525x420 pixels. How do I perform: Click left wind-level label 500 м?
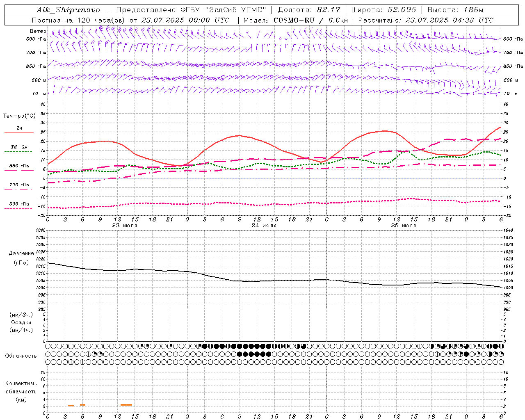pos(39,80)
